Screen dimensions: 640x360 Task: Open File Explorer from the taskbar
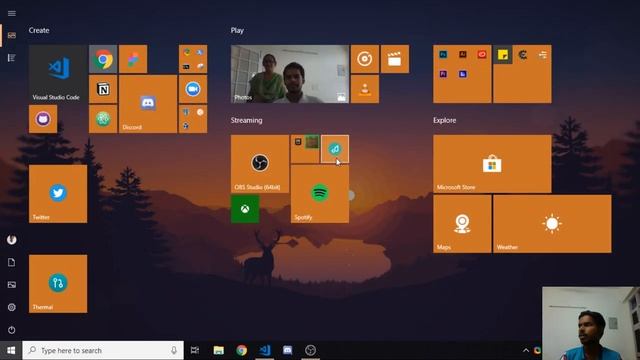[219, 350]
